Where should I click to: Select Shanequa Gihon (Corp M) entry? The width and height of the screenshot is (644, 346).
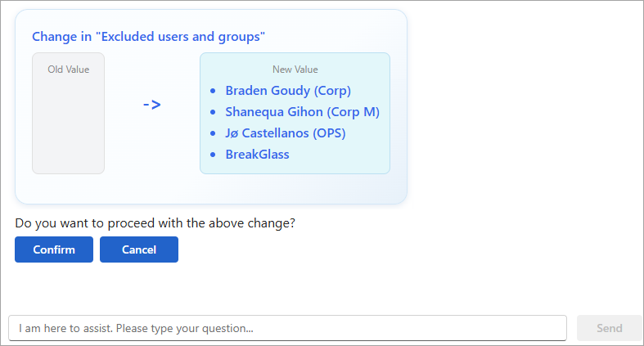(302, 111)
